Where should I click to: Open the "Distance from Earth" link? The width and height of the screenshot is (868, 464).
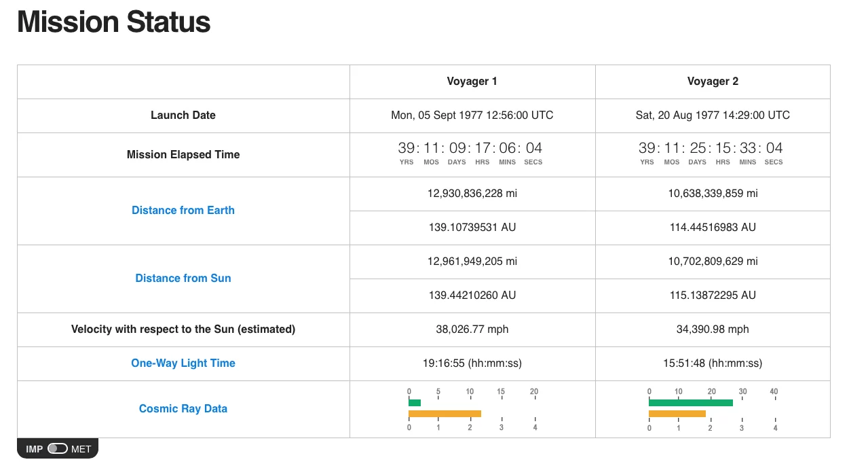coord(183,211)
